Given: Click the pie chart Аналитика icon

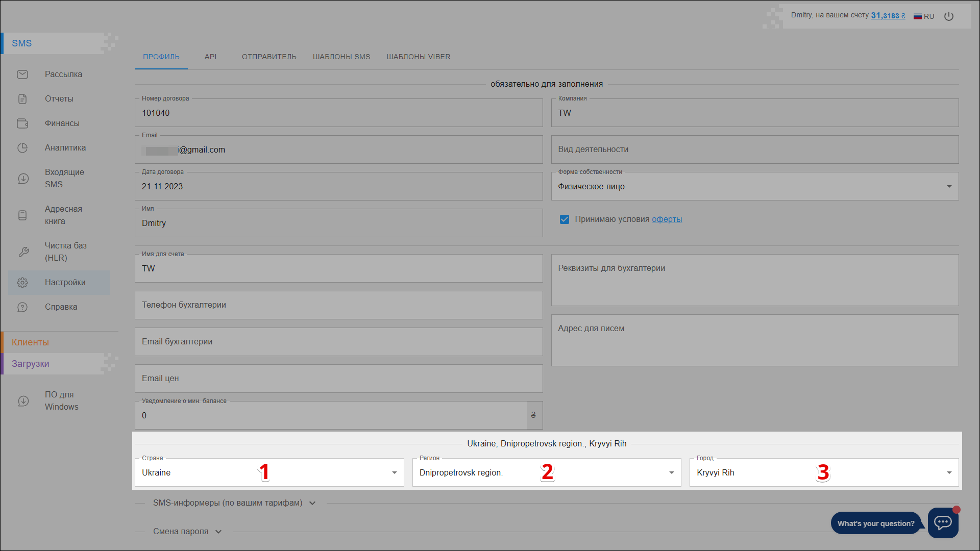Looking at the screenshot, I should pos(22,148).
